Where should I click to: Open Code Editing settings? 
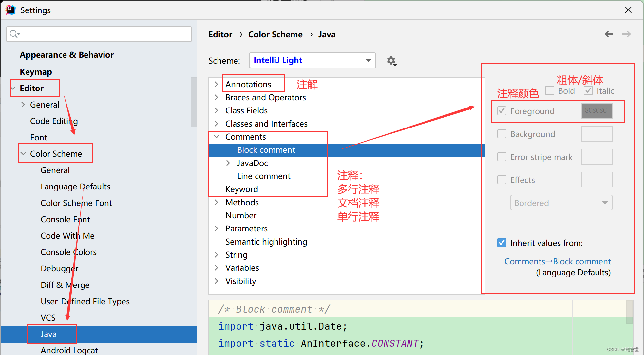pyautogui.click(x=54, y=121)
